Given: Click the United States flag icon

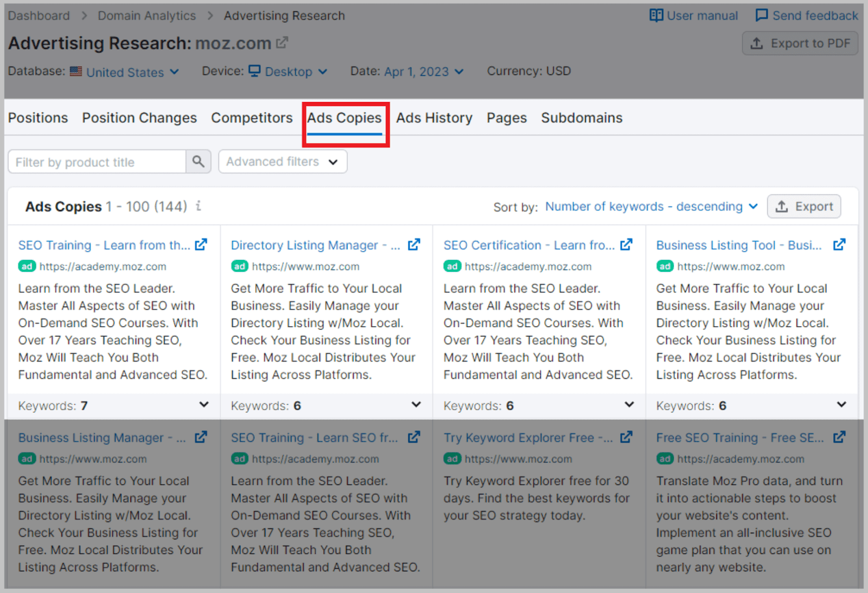Looking at the screenshot, I should click(x=76, y=71).
